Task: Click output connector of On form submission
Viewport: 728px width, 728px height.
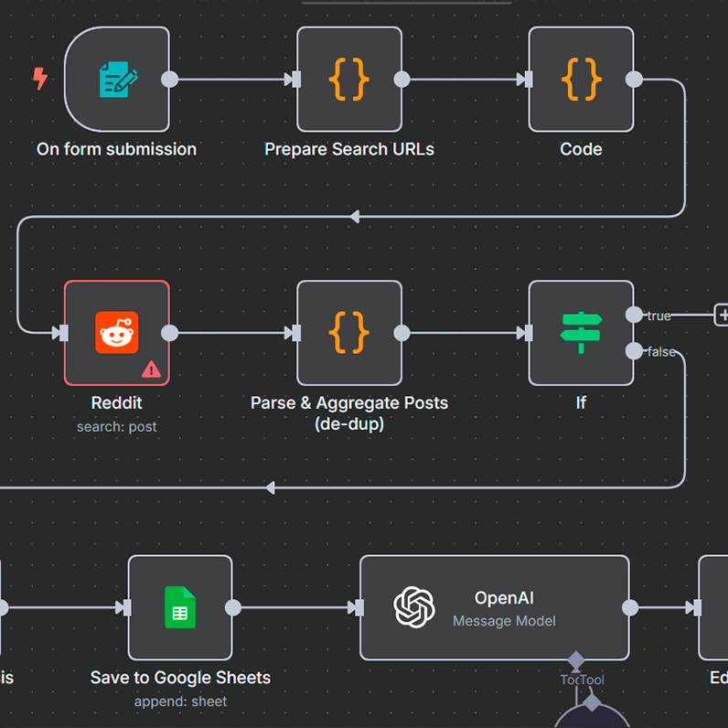Action: [x=169, y=80]
